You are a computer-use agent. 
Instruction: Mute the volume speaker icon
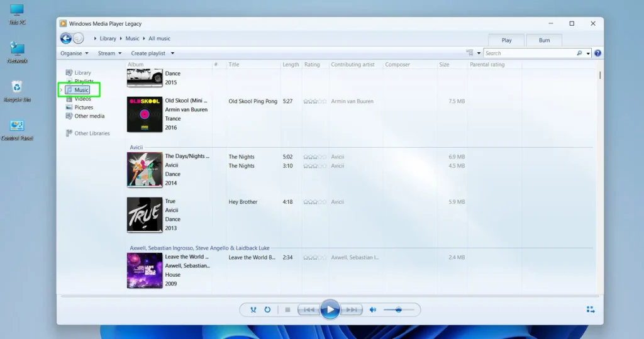[x=372, y=310]
